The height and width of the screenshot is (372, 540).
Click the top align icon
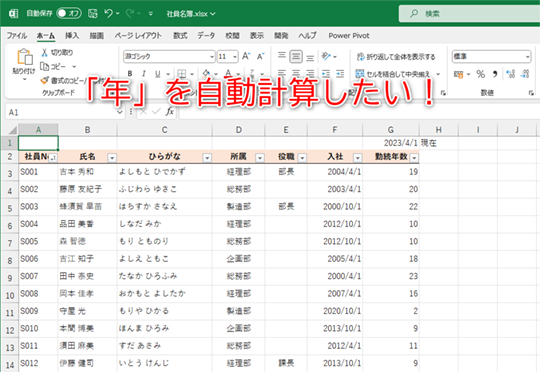tap(282, 56)
